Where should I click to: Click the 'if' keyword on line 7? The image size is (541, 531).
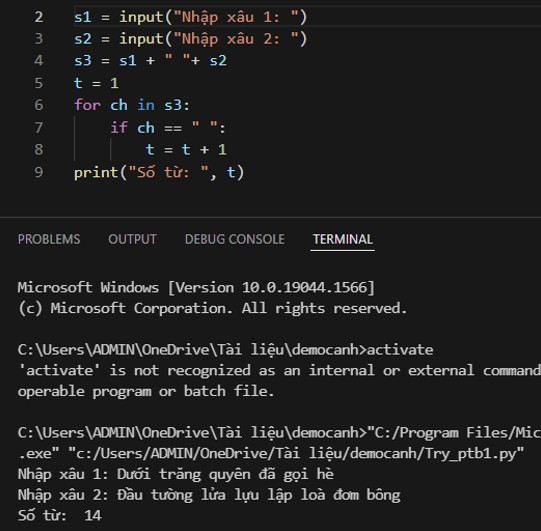pyautogui.click(x=119, y=128)
